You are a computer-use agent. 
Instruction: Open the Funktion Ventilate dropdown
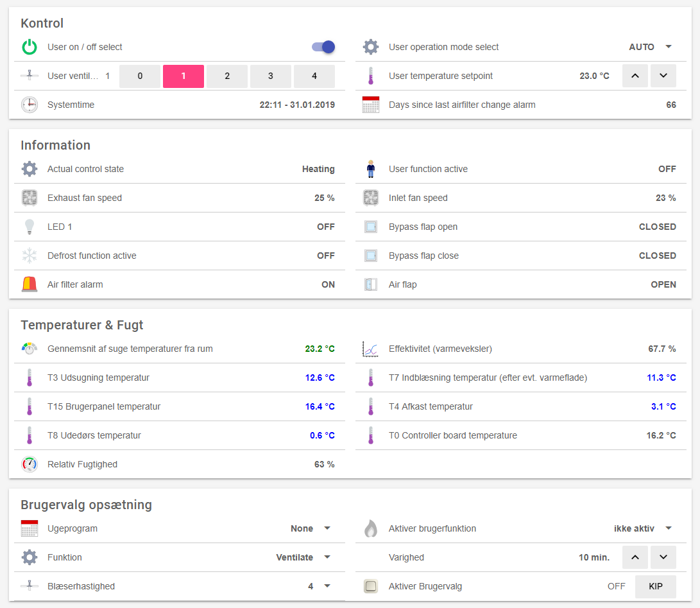303,557
